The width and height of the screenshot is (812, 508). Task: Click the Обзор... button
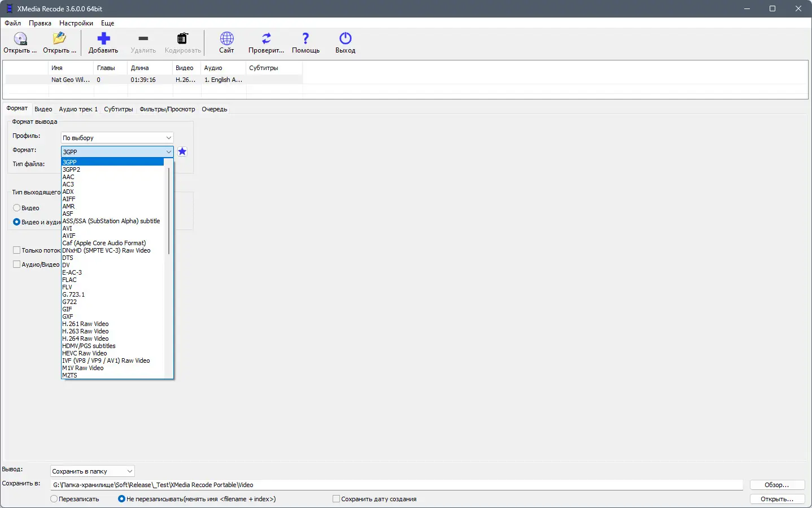[x=777, y=485]
